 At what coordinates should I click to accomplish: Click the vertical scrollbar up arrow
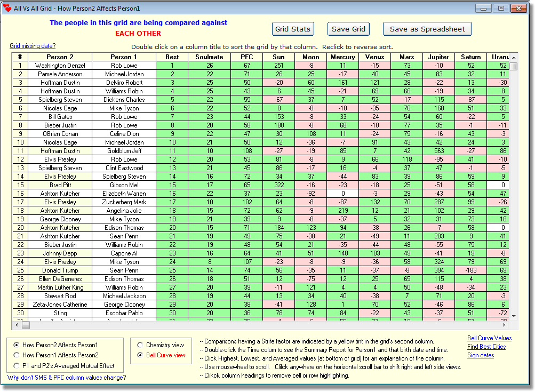click(513, 57)
